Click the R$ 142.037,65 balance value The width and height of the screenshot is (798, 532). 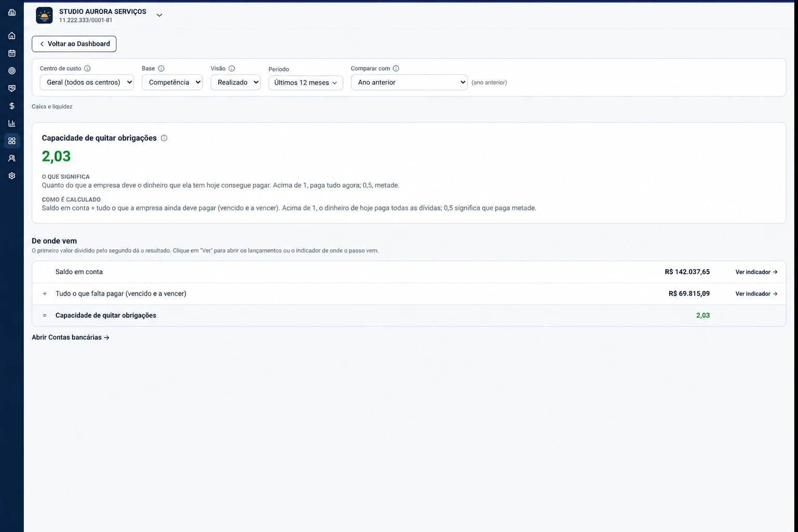(x=687, y=272)
